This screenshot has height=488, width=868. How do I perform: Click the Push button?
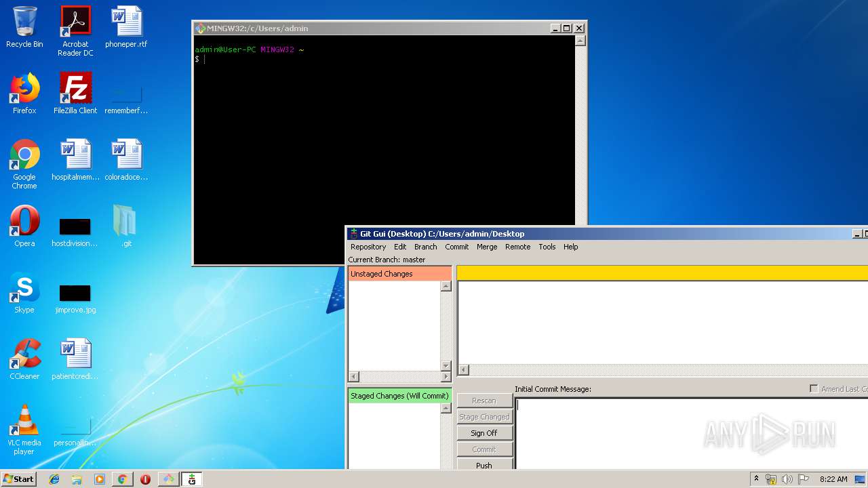[x=484, y=465]
